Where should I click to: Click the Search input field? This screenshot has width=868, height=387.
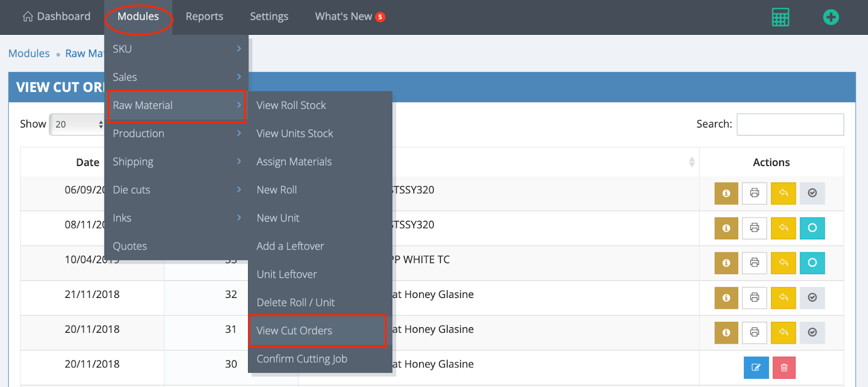(790, 124)
